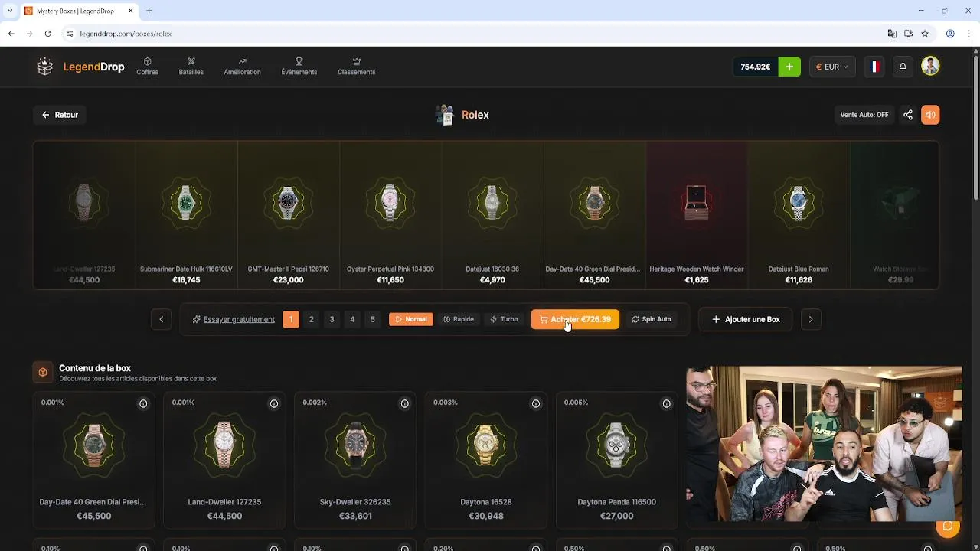The width and height of the screenshot is (980, 551).
Task: Share the Rolex box
Action: tap(908, 115)
